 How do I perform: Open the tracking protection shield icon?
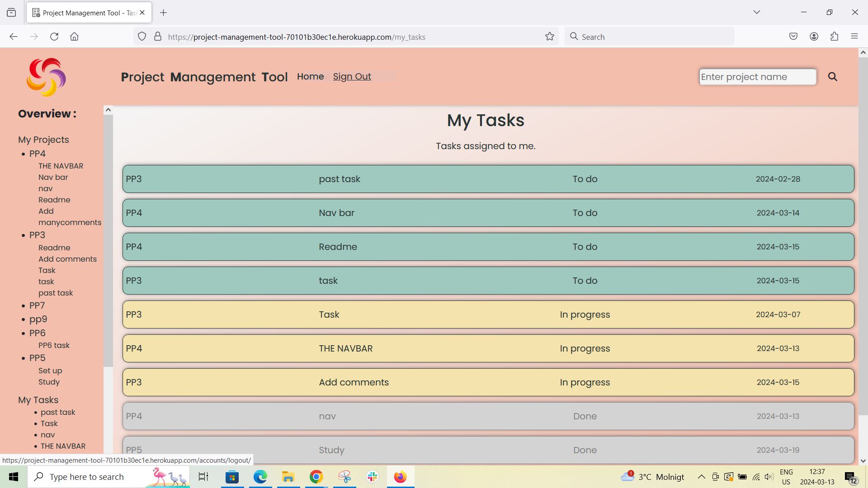142,37
